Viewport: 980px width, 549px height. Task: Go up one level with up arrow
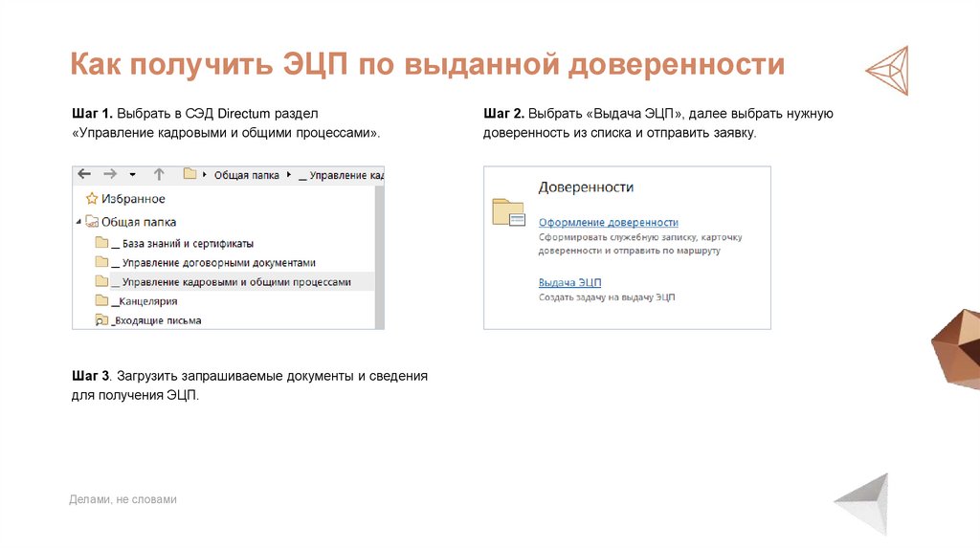159,174
